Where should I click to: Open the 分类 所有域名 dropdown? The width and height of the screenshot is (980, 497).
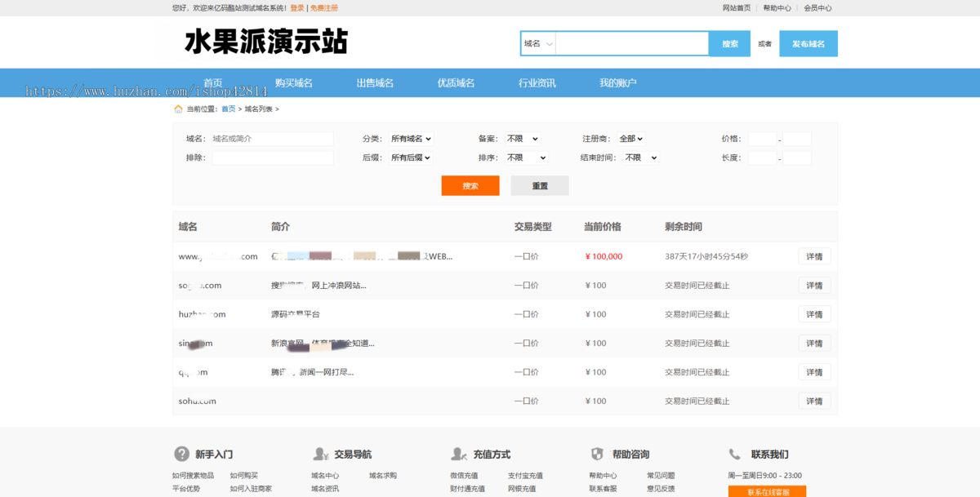point(410,139)
